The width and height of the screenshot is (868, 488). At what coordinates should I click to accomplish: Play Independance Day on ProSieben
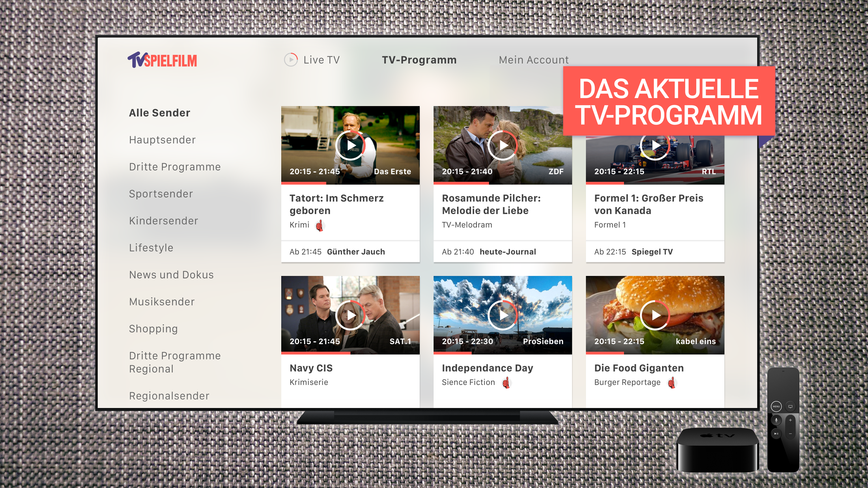[503, 315]
